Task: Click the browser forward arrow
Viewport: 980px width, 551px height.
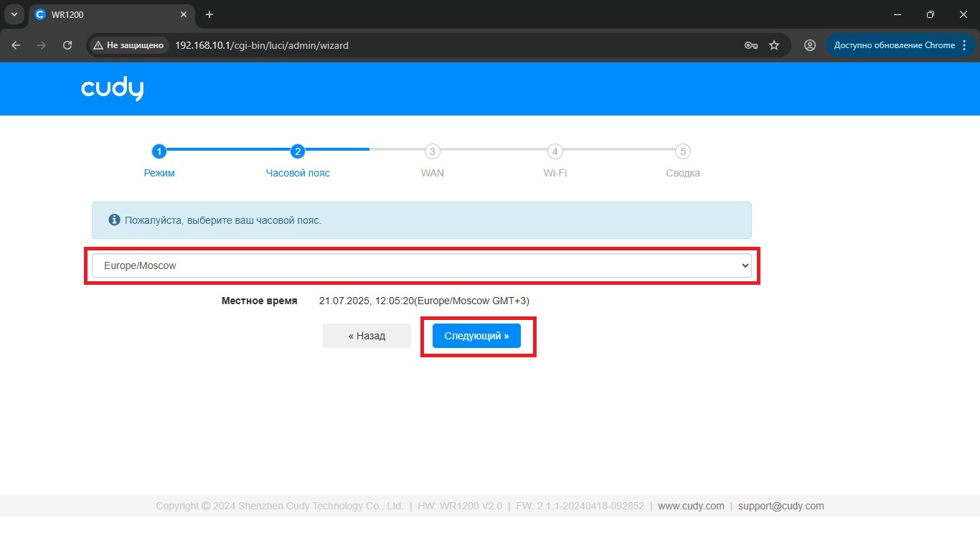Action: pyautogui.click(x=42, y=45)
